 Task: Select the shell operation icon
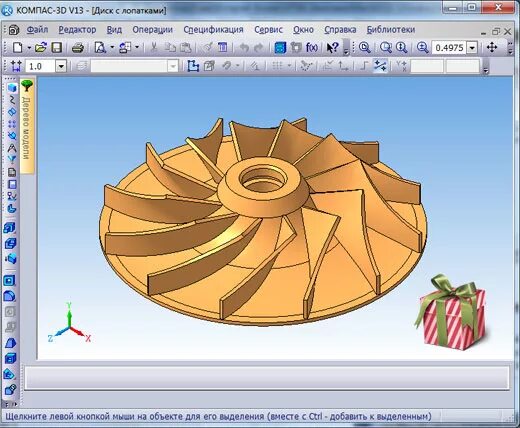click(10, 358)
